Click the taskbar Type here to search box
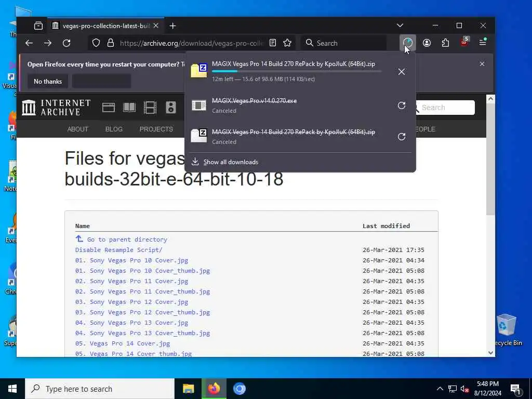 point(100,389)
